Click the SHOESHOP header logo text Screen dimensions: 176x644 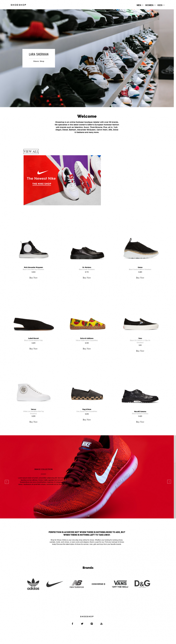[x=18, y=5]
